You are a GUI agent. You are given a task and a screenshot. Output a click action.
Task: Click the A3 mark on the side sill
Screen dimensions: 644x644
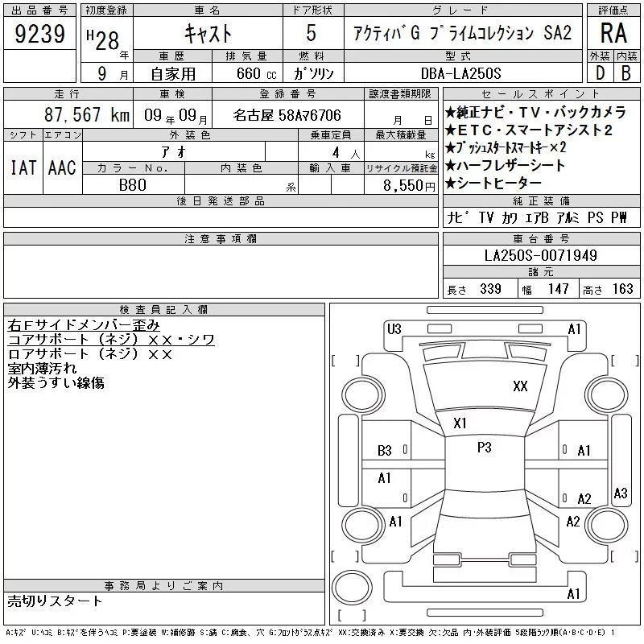tap(620, 493)
